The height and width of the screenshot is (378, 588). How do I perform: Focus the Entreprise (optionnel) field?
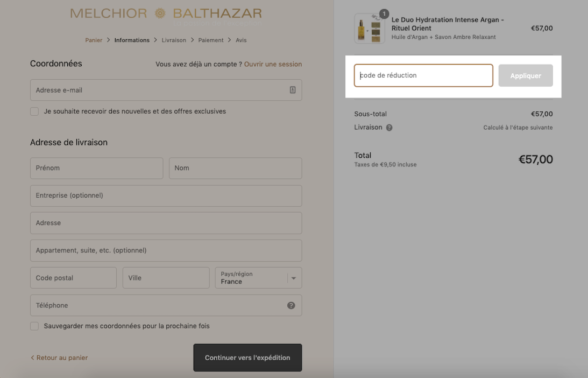166,195
